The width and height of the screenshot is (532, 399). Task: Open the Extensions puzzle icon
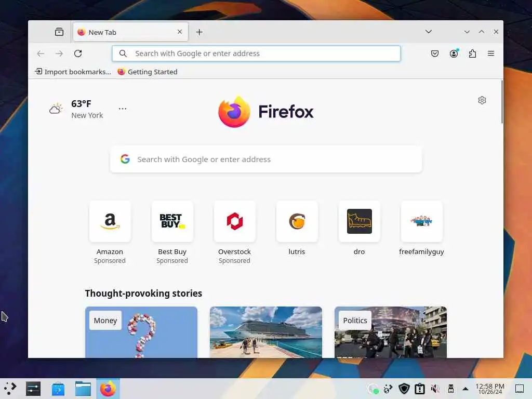[472, 54]
